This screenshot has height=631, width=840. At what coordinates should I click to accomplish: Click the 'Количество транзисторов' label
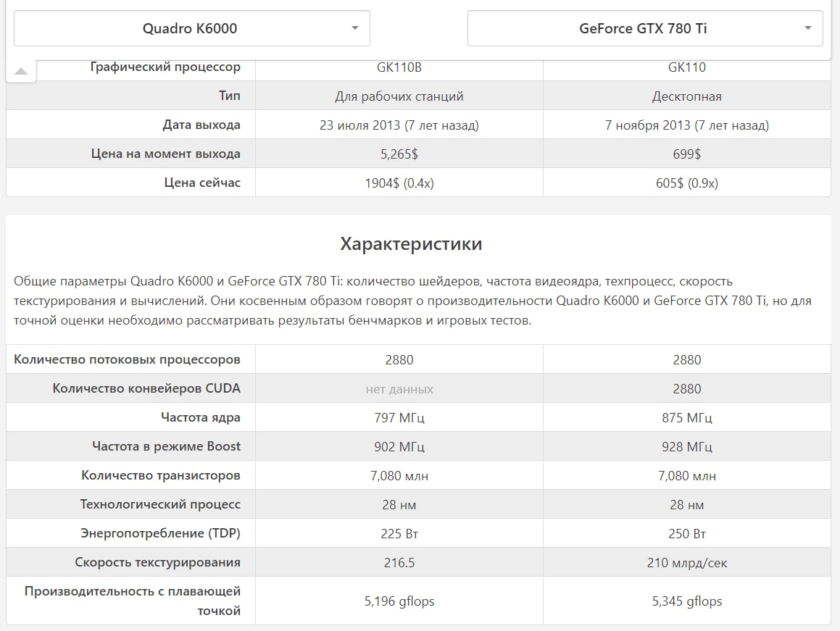[x=161, y=475]
